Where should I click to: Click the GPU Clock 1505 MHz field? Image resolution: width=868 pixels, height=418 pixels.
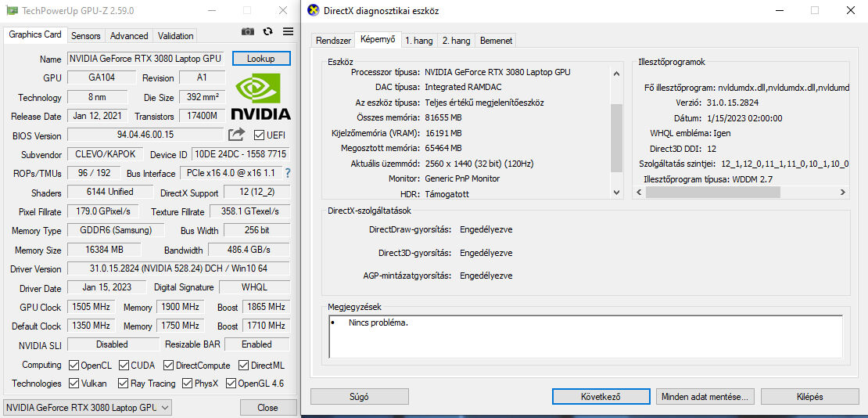[90, 307]
